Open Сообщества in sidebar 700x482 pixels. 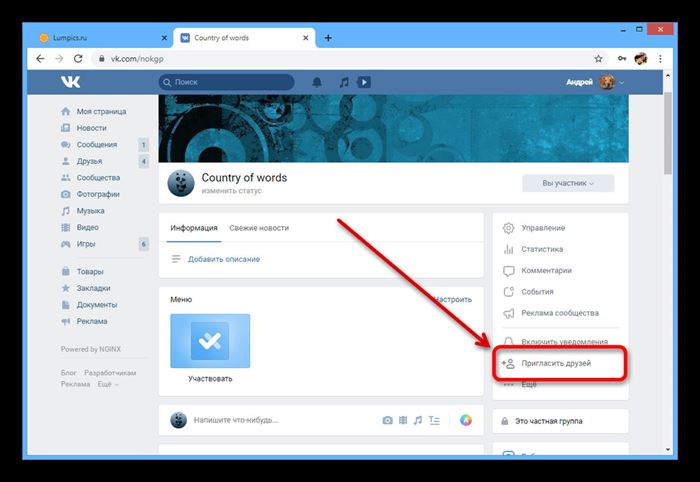[x=98, y=178]
